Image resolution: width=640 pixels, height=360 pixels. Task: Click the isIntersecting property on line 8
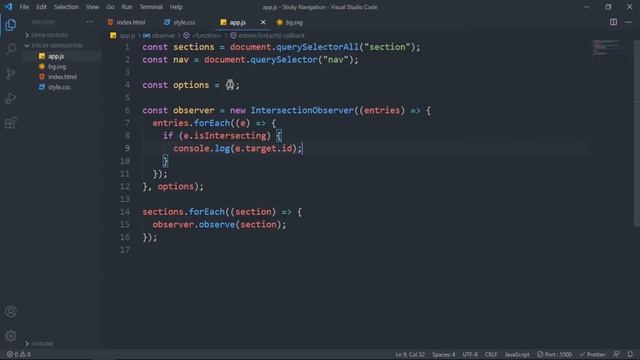(x=230, y=136)
